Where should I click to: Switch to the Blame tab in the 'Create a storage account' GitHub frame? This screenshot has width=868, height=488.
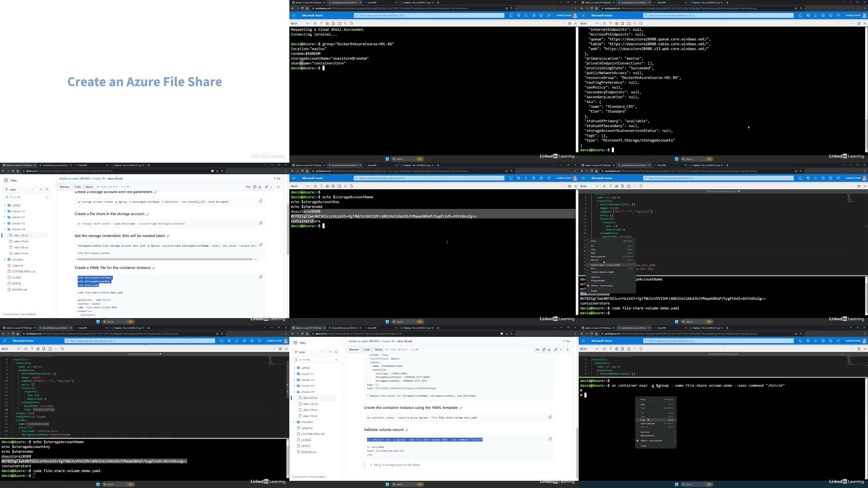coord(89,187)
